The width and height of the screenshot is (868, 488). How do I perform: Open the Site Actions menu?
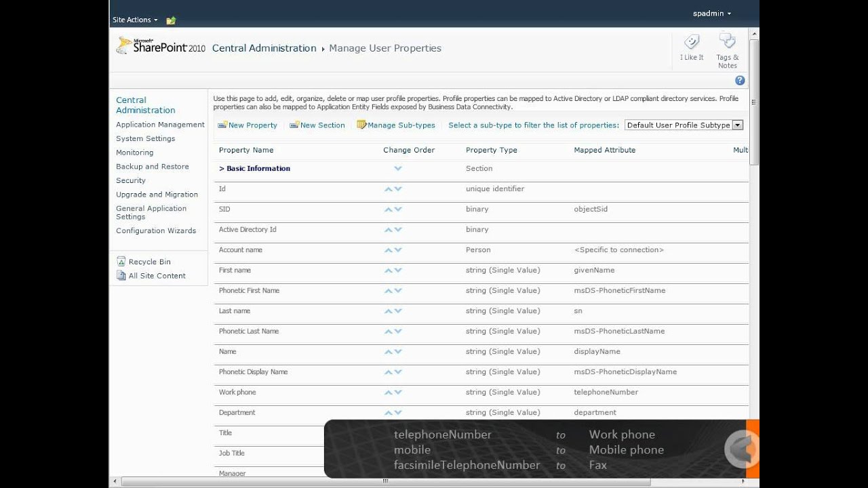click(x=135, y=20)
